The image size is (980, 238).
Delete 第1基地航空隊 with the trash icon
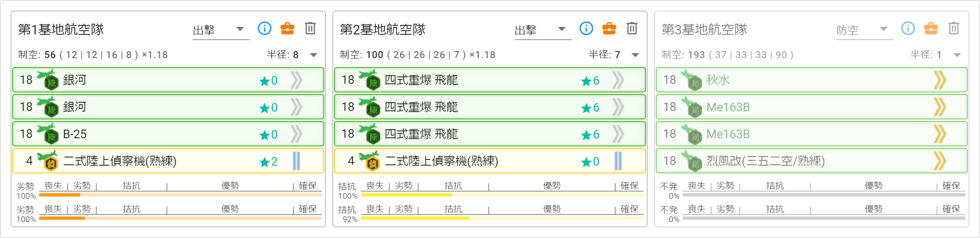(x=310, y=29)
